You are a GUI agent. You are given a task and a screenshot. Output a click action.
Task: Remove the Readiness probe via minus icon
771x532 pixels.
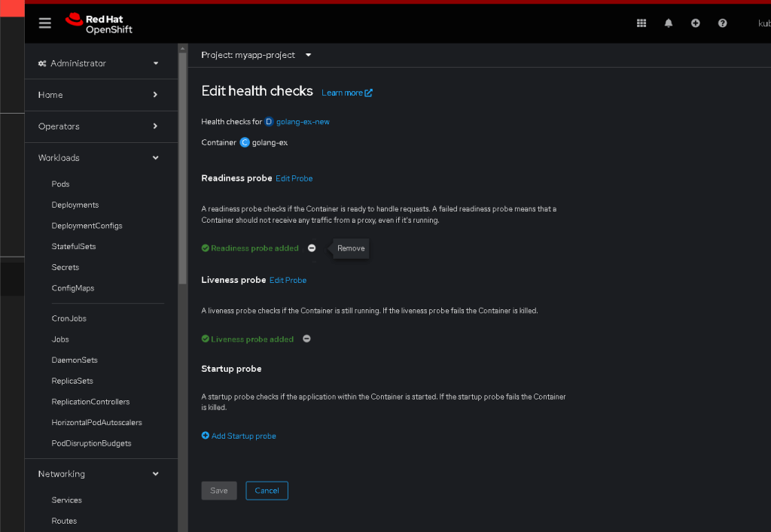312,248
